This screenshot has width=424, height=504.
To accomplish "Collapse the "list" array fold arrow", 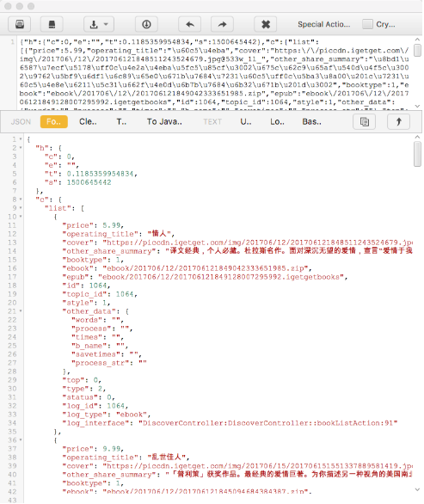I will tap(21, 208).
